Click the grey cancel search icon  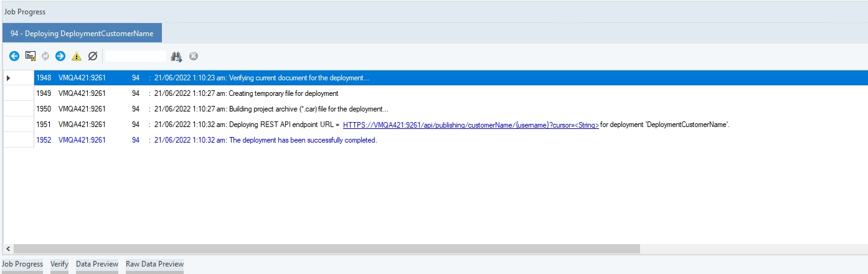point(194,56)
